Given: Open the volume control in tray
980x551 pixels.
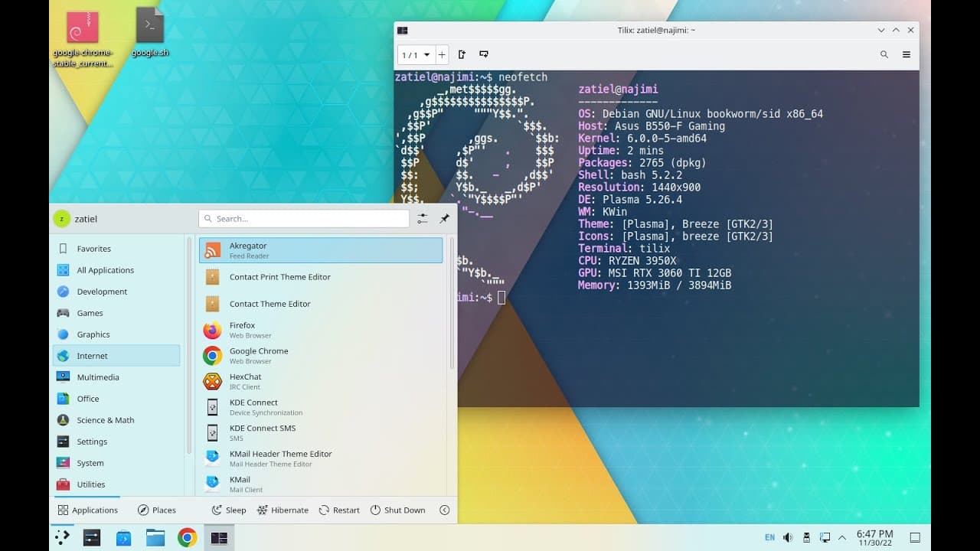Looking at the screenshot, I should click(788, 537).
